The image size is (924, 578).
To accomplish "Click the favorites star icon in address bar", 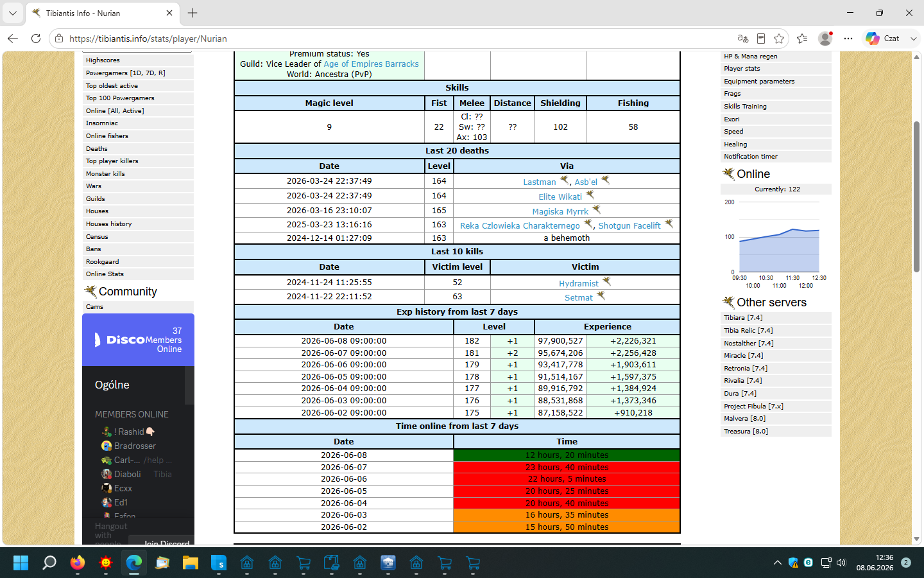I will [x=779, y=39].
